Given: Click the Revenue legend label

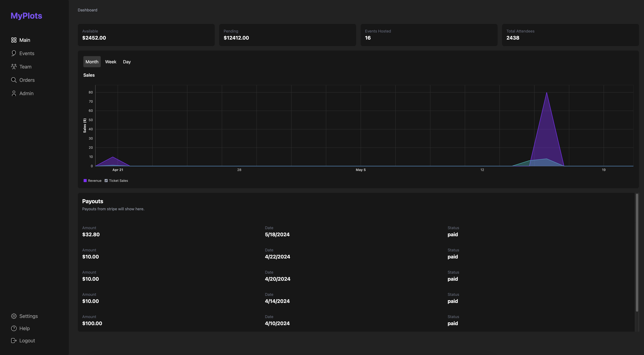Looking at the screenshot, I should pos(95,181).
